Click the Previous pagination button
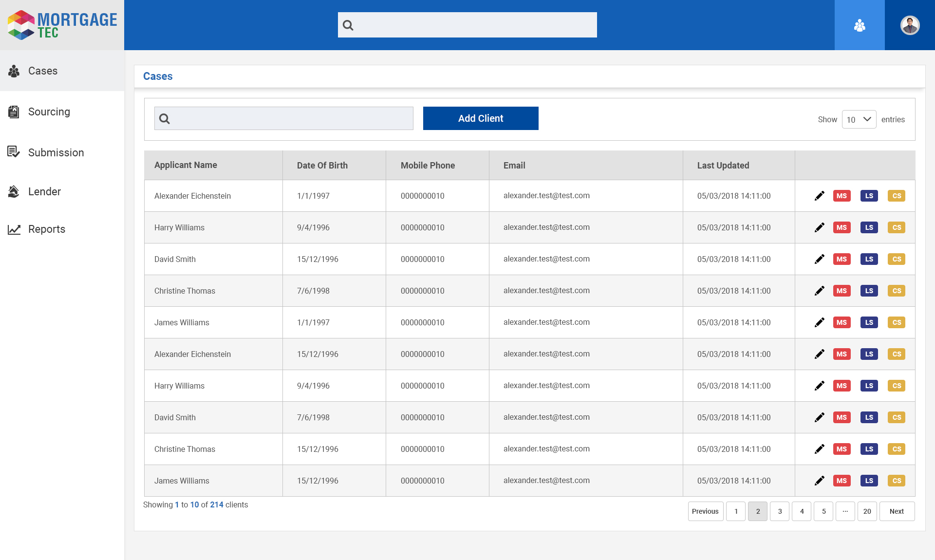The height and width of the screenshot is (560, 935). 705,511
